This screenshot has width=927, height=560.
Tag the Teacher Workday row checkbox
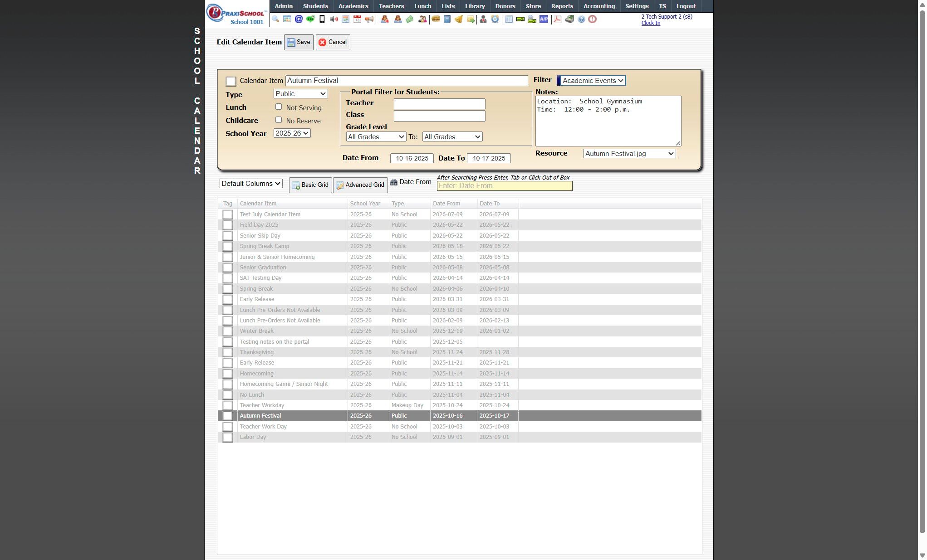[x=228, y=405]
